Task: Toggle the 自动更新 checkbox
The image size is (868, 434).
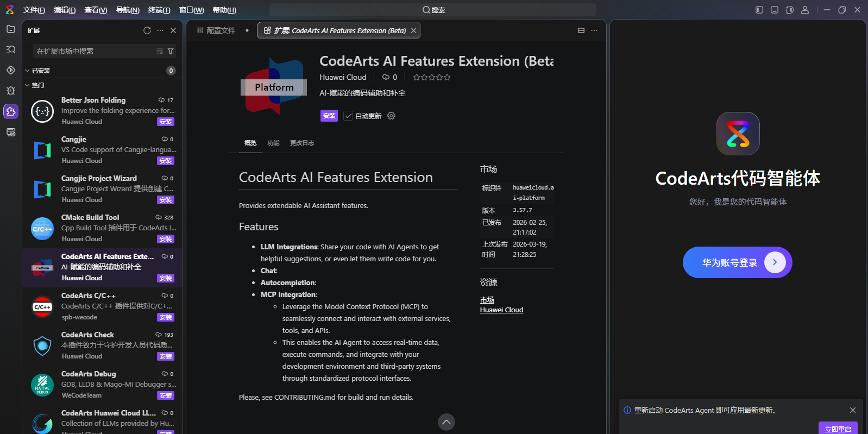Action: pos(348,116)
